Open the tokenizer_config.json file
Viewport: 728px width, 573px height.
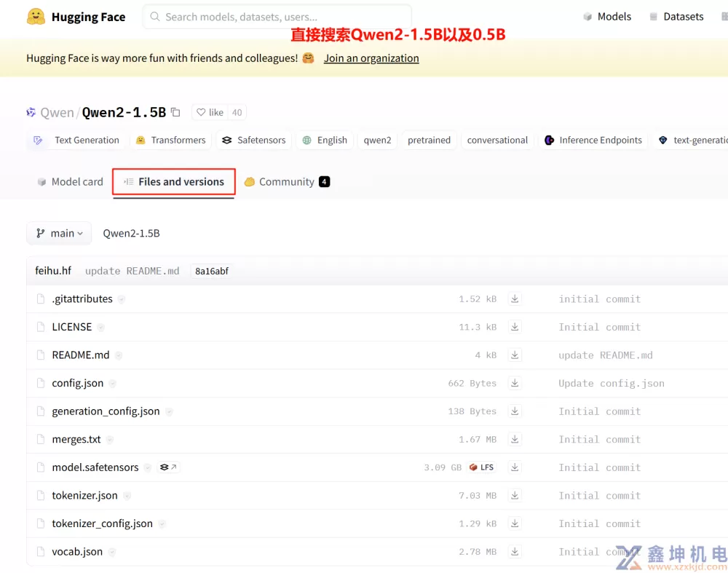click(x=102, y=523)
